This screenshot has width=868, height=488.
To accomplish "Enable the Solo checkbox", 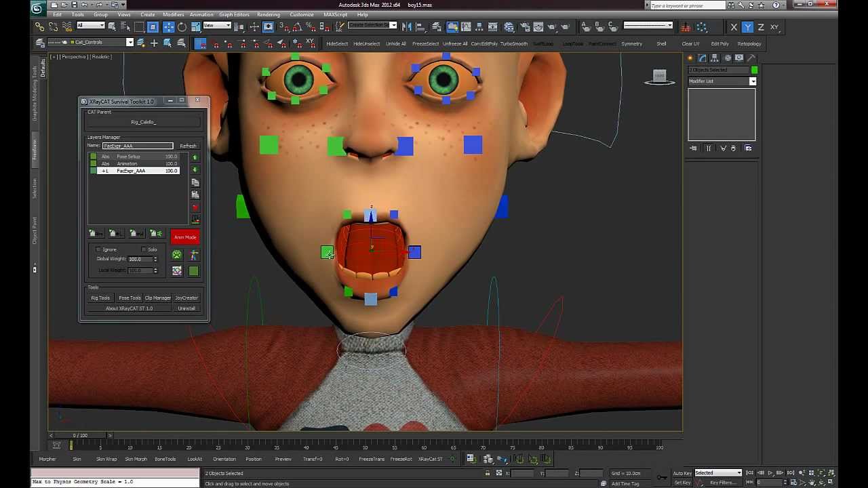I will click(143, 249).
